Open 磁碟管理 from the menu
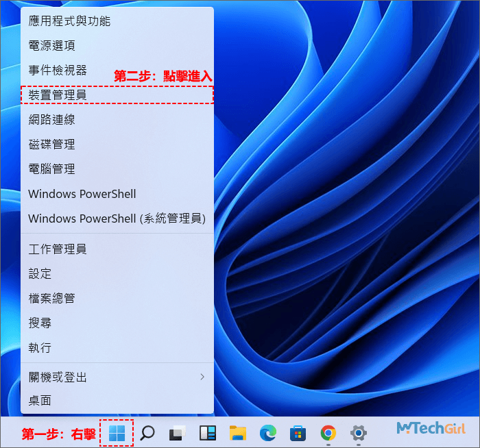The height and width of the screenshot is (448, 480). pyautogui.click(x=51, y=144)
